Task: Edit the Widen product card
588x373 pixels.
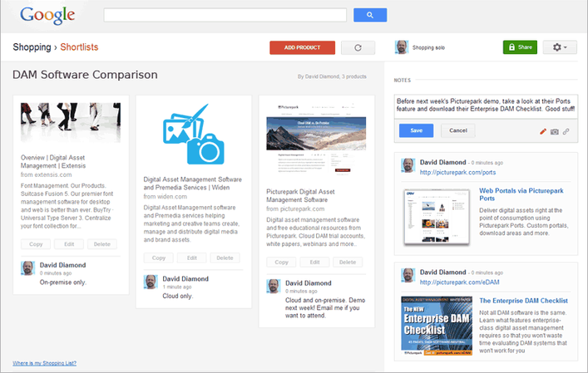Action: (x=192, y=258)
